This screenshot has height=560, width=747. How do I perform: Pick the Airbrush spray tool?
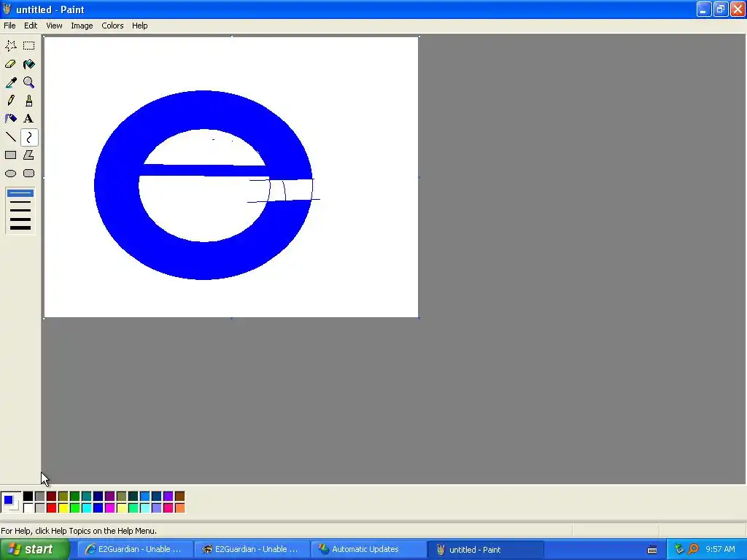point(10,119)
